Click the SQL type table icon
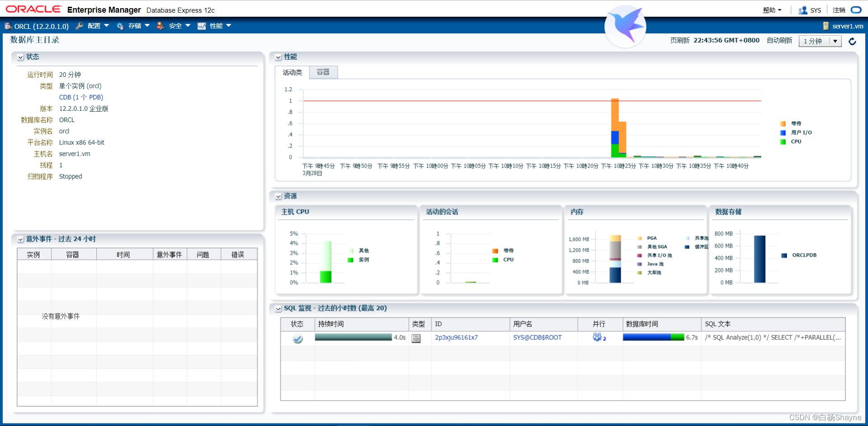868x426 pixels. pos(416,338)
